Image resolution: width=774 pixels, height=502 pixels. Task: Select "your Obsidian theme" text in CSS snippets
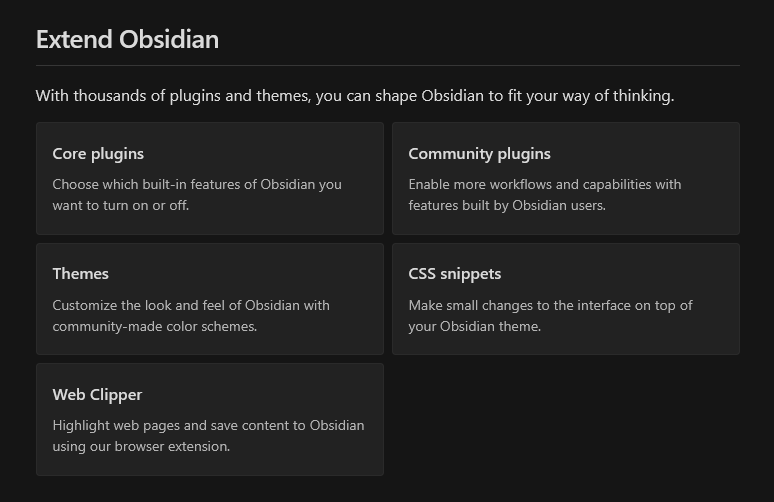point(474,327)
